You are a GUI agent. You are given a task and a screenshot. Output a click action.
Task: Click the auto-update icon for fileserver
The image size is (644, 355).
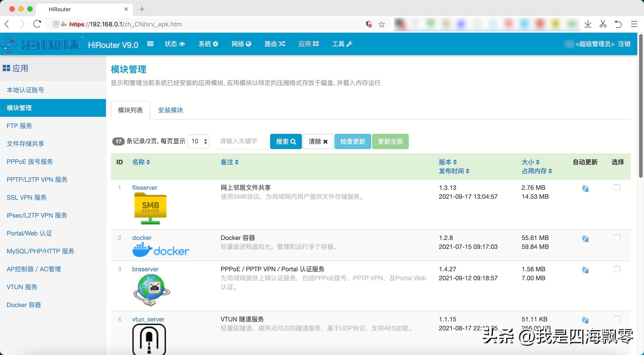[x=585, y=188]
